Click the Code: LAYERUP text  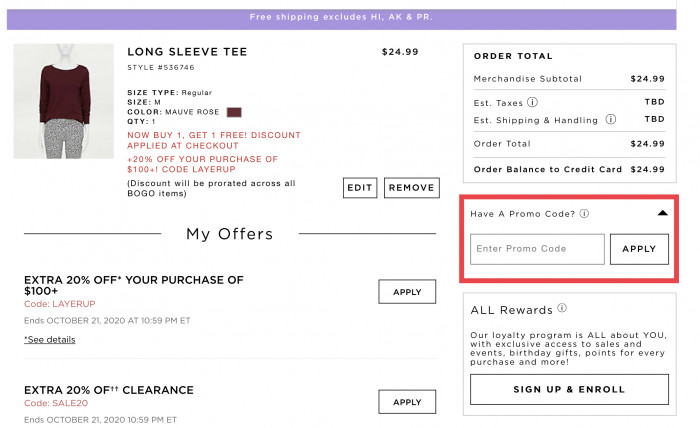coord(59,303)
